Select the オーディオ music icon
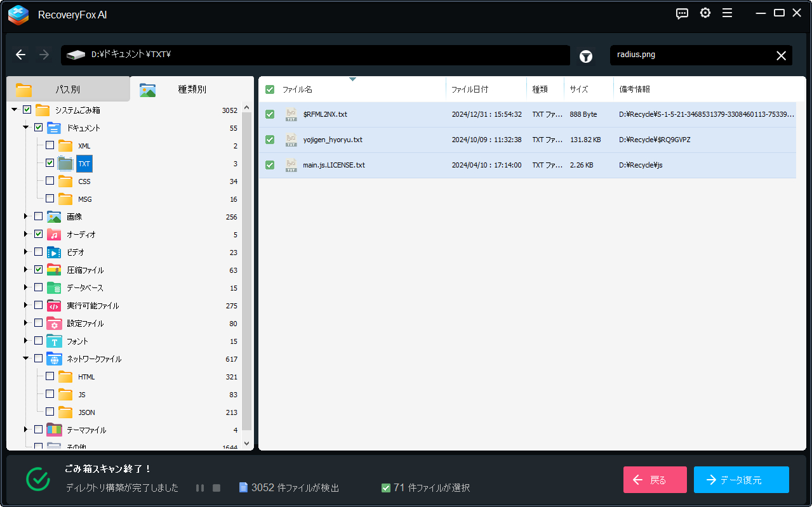Image resolution: width=812 pixels, height=507 pixels. tap(54, 234)
